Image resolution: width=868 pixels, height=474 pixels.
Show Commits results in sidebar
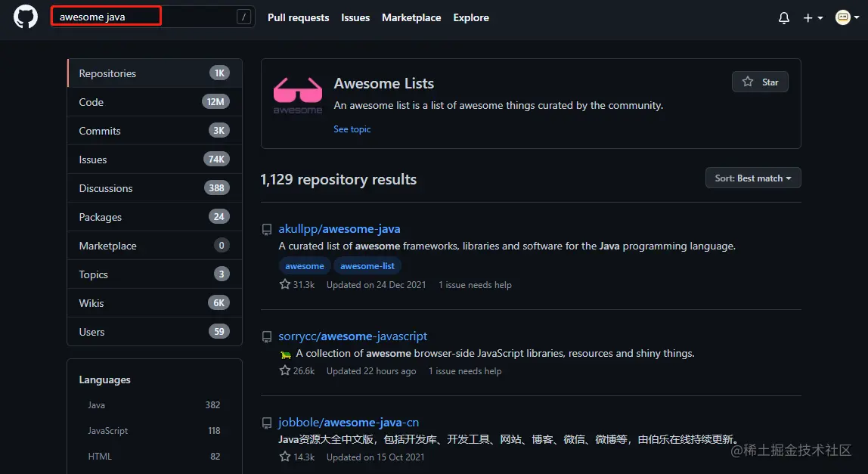point(154,131)
